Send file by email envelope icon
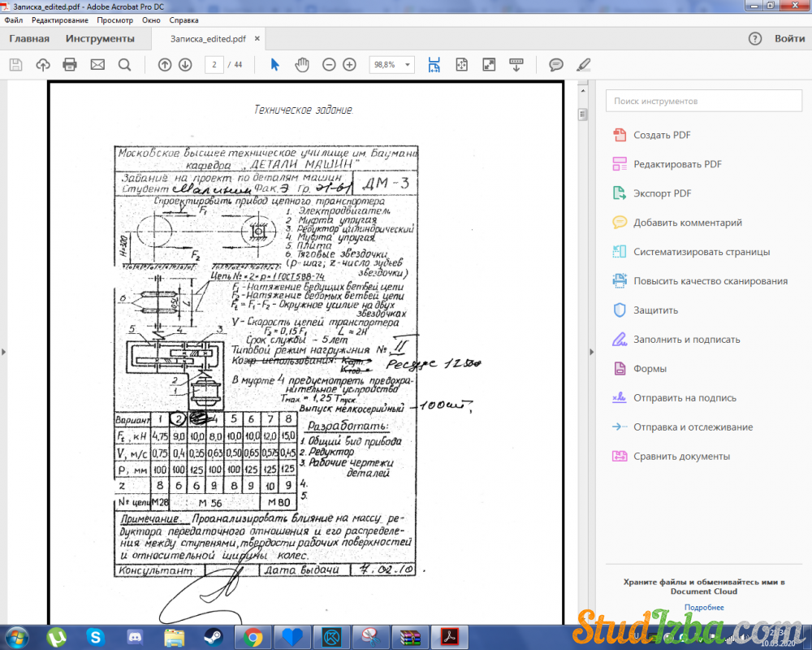 [97, 65]
